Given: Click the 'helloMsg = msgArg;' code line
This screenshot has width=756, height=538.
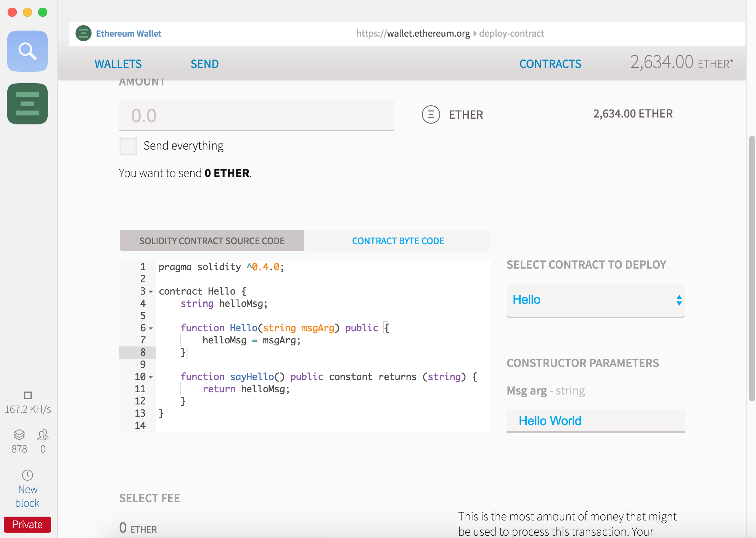Looking at the screenshot, I should click(x=252, y=340).
